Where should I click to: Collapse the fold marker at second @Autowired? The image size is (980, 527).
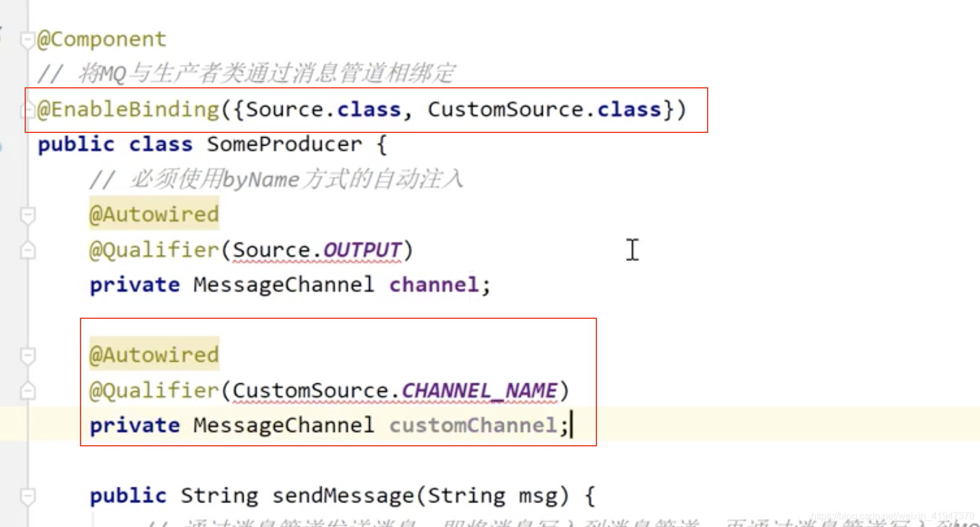coord(28,356)
